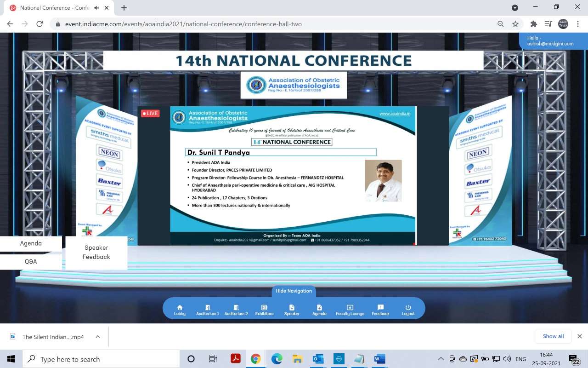The height and width of the screenshot is (368, 588).
Task: Open Auditorium 1 from navigation bar
Action: click(208, 310)
